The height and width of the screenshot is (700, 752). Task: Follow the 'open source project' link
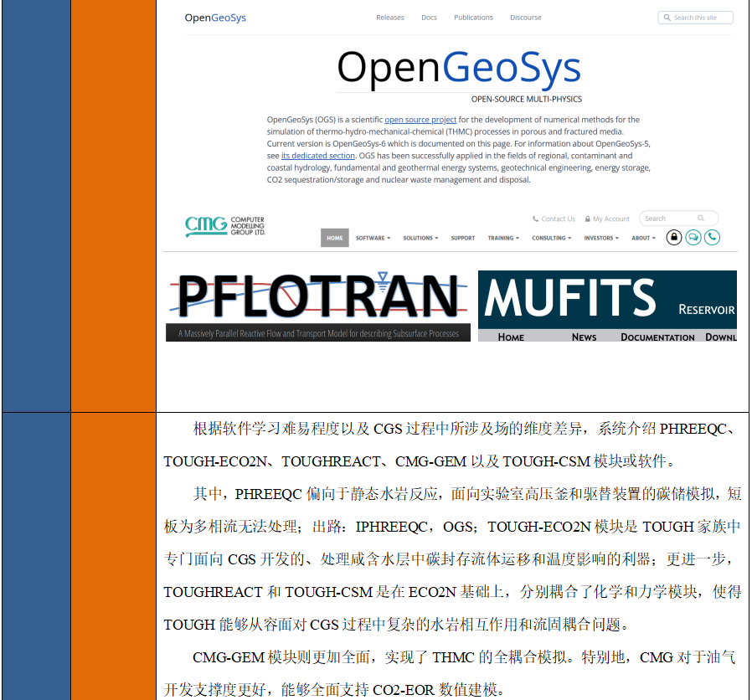(x=420, y=120)
